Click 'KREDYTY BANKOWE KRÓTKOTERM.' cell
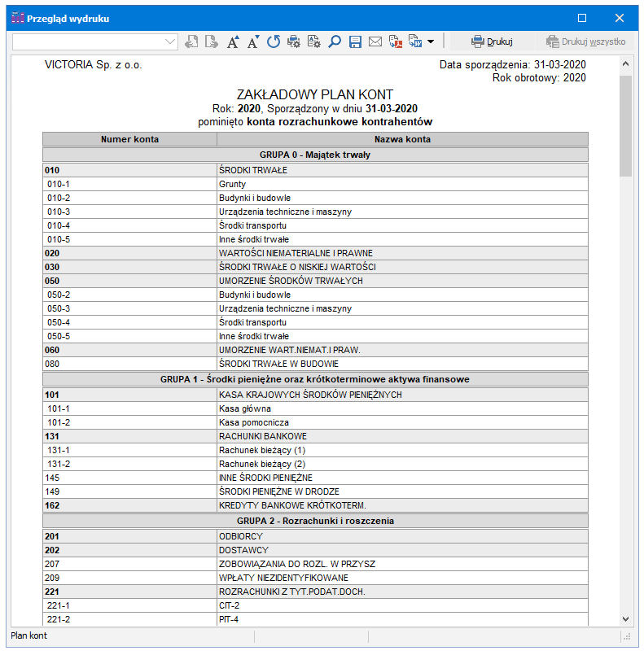Screen dimensions: 644x655 pyautogui.click(x=402, y=505)
